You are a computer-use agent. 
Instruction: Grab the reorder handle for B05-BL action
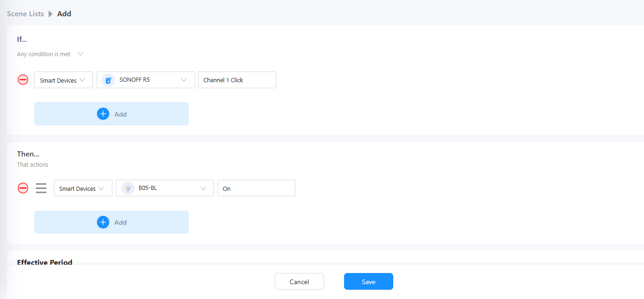click(41, 188)
